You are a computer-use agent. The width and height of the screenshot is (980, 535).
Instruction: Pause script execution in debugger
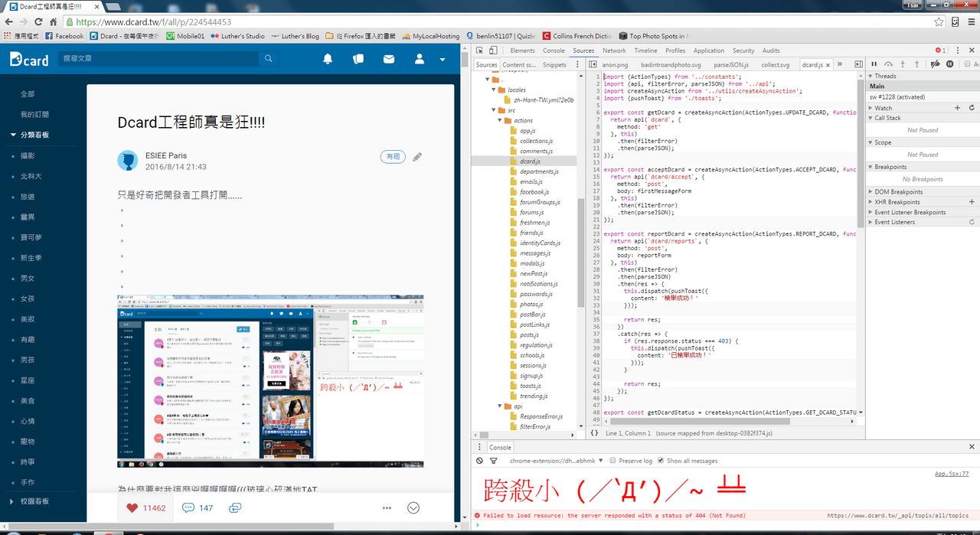point(874,64)
